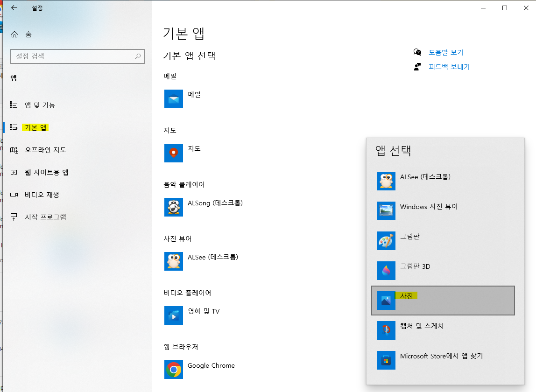
Task: Select the 오프라인 지도 map icon
Action: tap(14, 150)
